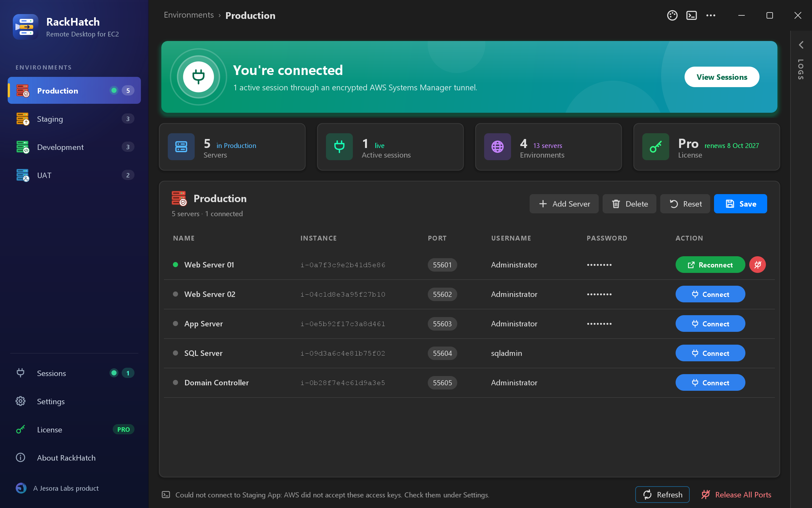Click the Add Server button
This screenshot has width=812, height=508.
point(564,204)
